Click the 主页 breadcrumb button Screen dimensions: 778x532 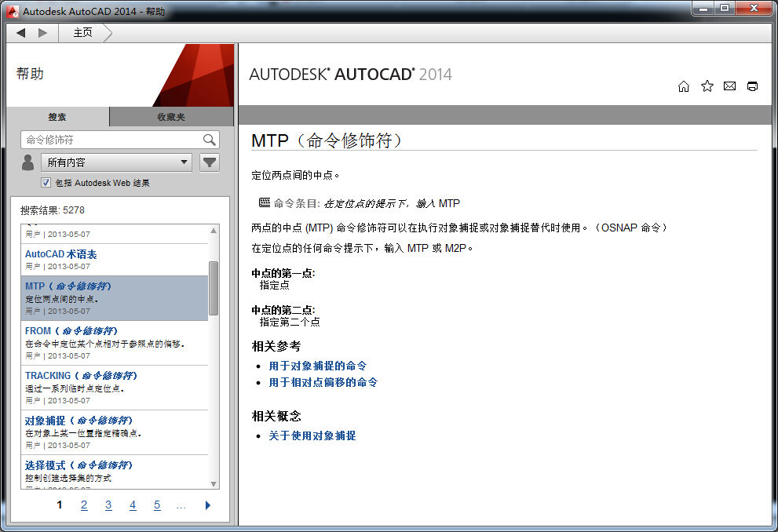click(82, 32)
